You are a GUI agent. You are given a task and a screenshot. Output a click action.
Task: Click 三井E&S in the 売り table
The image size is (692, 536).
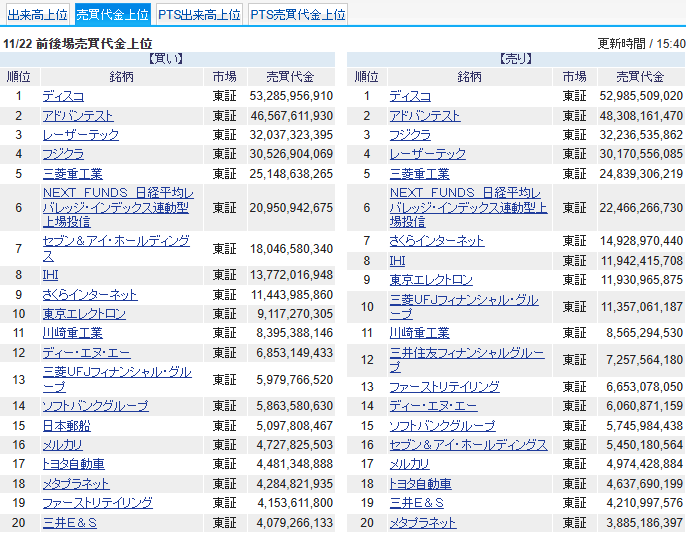coord(416,503)
